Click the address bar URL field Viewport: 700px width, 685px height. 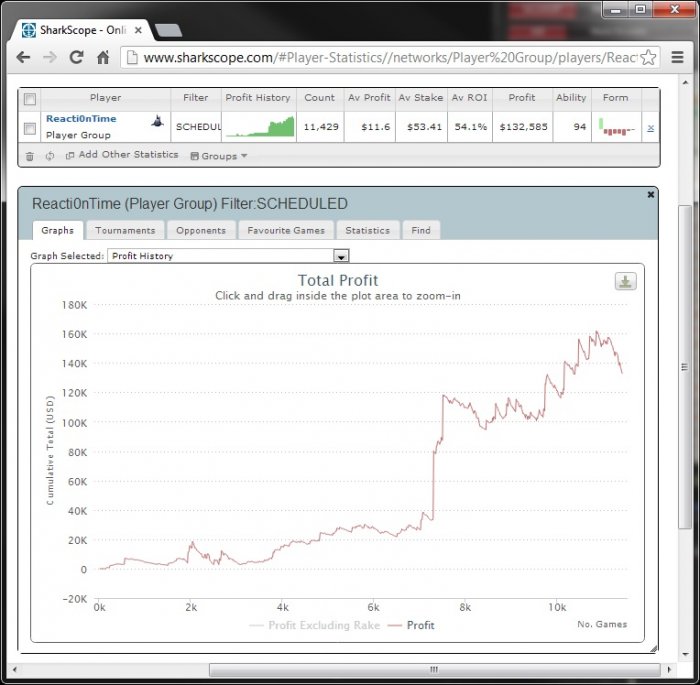(x=390, y=58)
